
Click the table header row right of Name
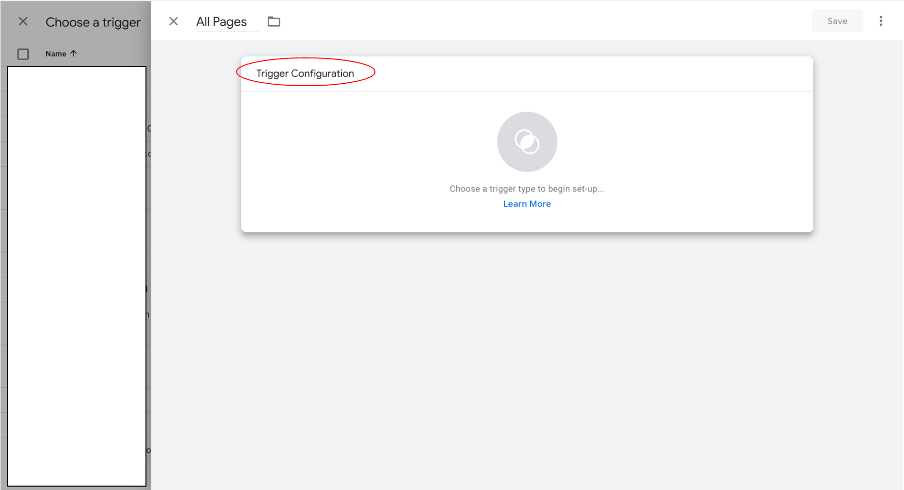115,54
